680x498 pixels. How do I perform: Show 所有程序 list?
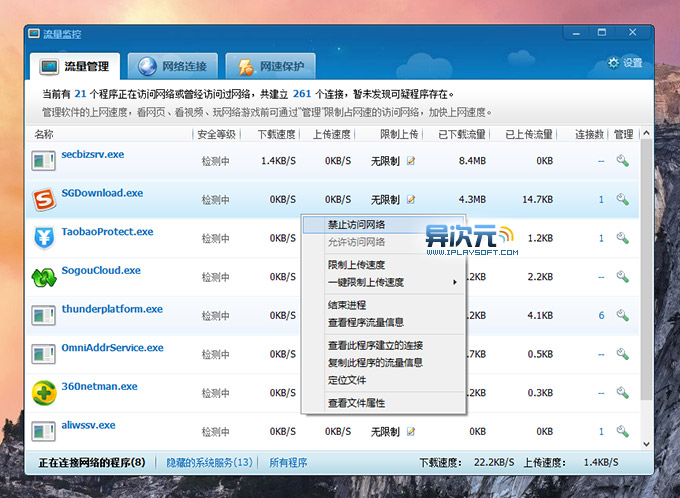click(288, 462)
